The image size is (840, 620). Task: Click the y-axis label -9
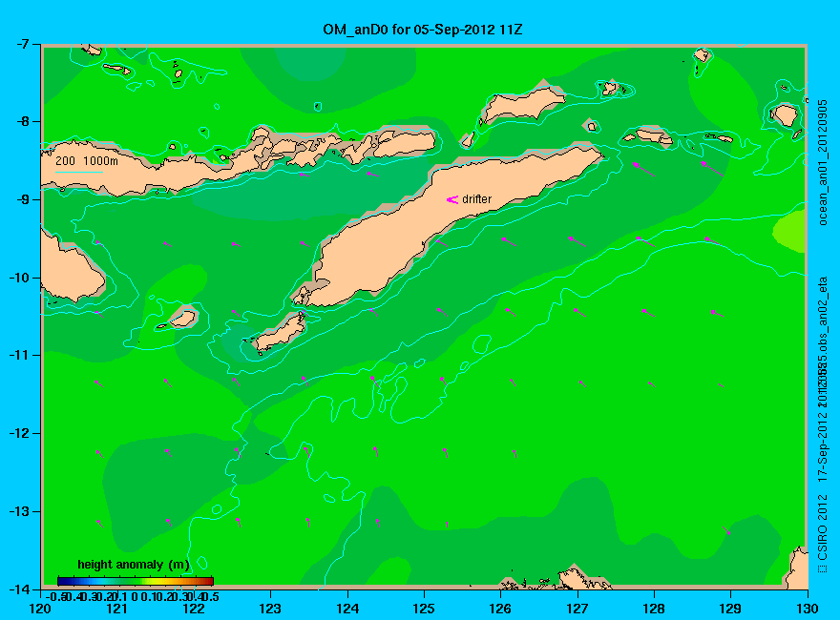coord(21,199)
